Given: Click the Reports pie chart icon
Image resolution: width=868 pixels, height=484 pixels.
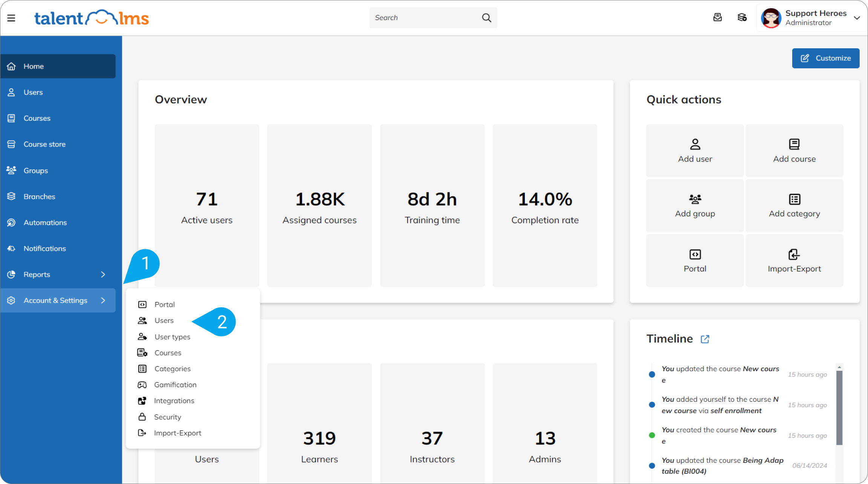Looking at the screenshot, I should (x=11, y=275).
